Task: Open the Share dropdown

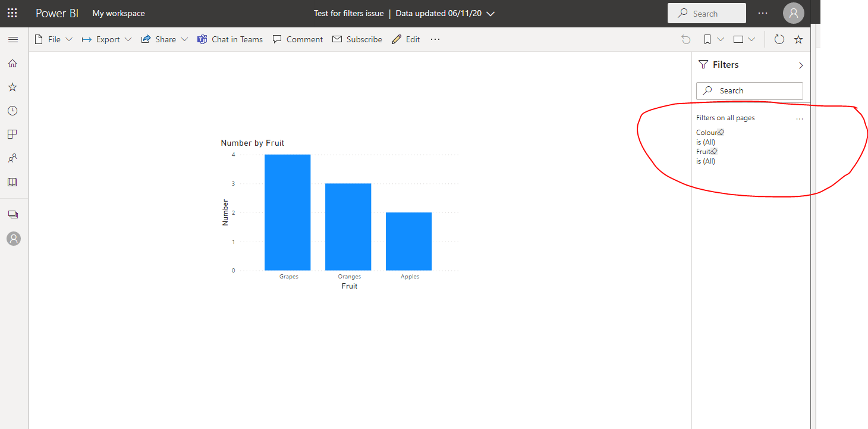Action: point(165,39)
